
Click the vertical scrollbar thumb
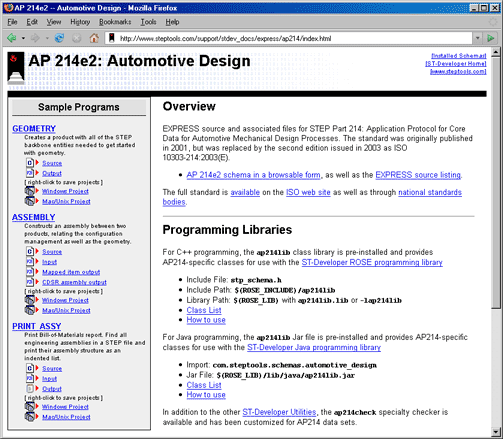(495, 183)
